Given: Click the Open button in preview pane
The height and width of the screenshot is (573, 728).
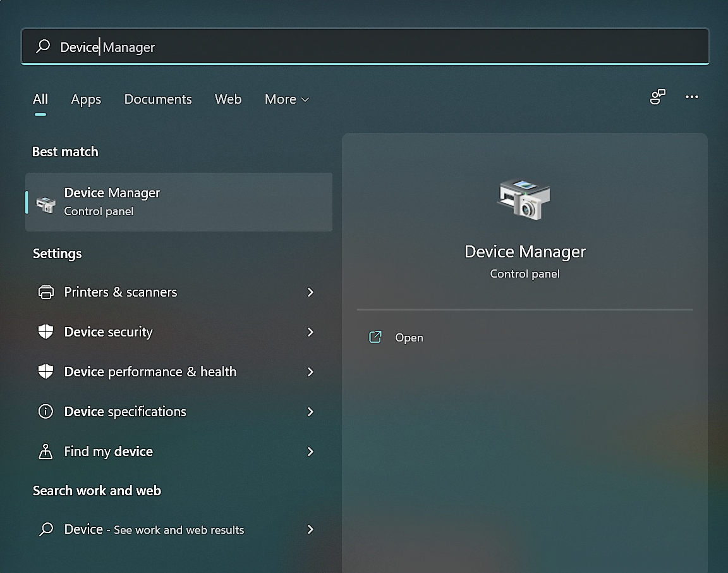Looking at the screenshot, I should (525, 337).
